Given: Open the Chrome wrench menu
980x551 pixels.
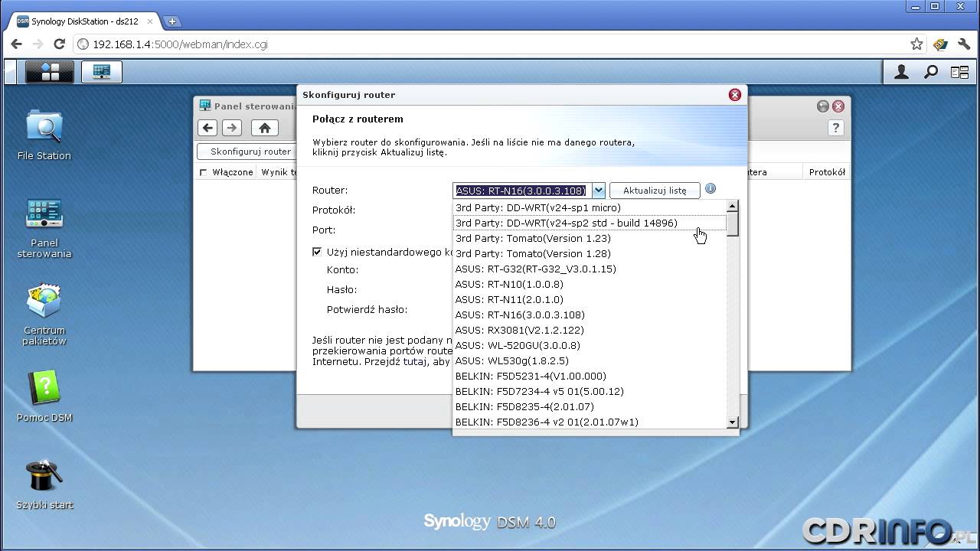Looking at the screenshot, I should click(965, 44).
